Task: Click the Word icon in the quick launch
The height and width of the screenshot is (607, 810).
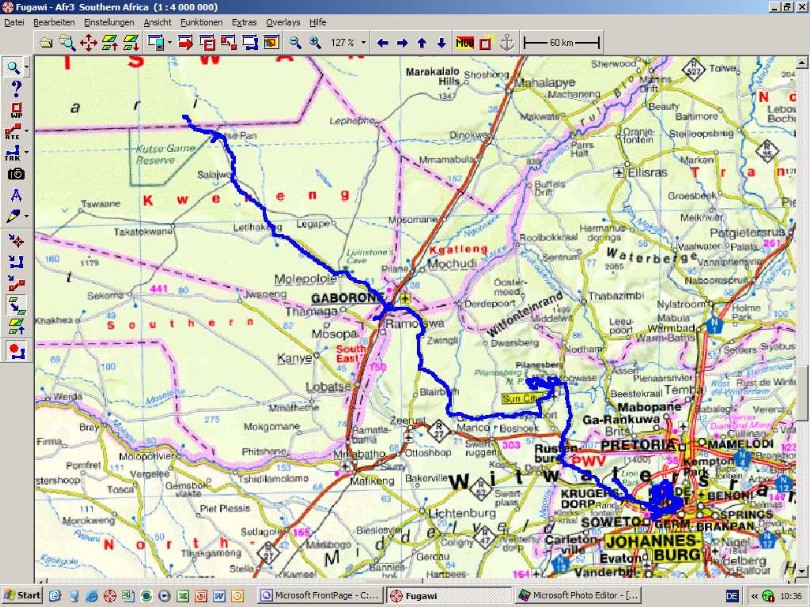Action: tap(219, 596)
